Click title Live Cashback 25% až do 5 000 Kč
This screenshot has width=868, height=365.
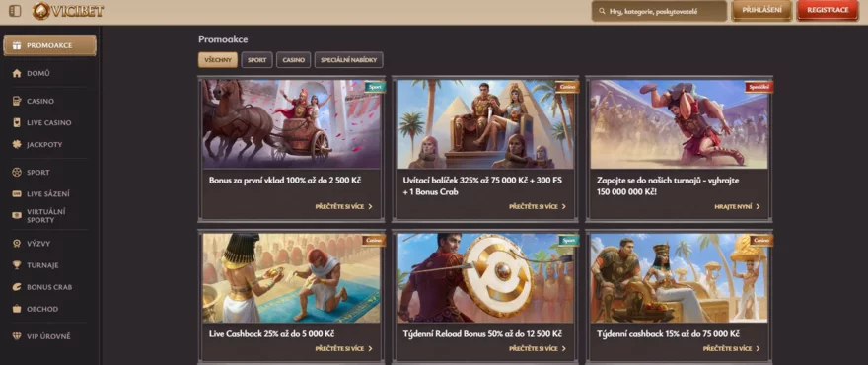click(271, 334)
